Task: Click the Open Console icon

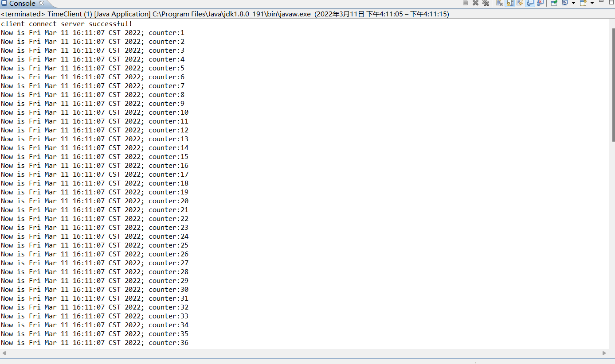Action: (583, 3)
